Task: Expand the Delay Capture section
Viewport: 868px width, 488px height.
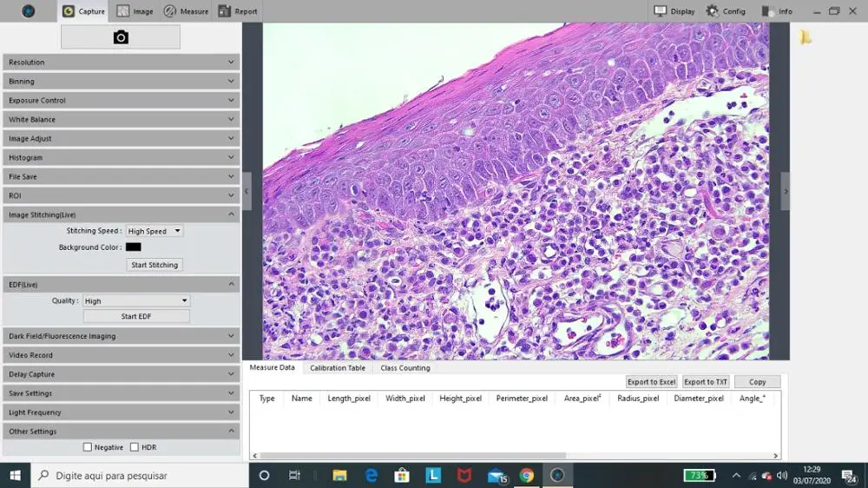Action: [x=122, y=374]
